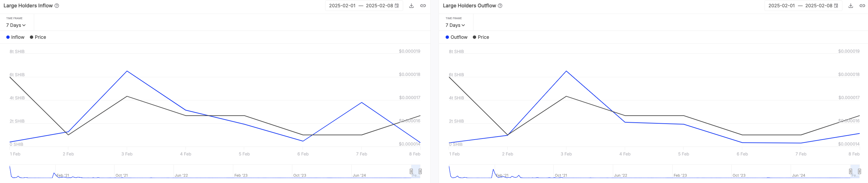Download the Inflow chart data

(411, 6)
